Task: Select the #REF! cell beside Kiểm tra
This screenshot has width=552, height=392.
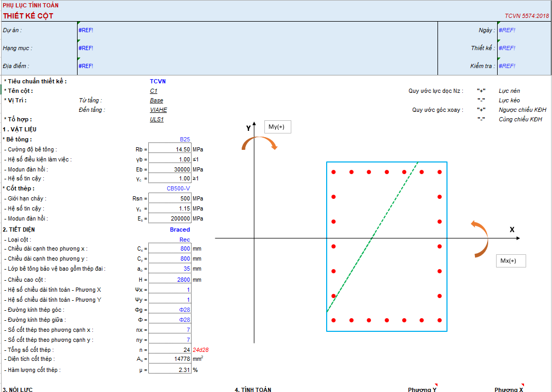Action: (x=524, y=66)
